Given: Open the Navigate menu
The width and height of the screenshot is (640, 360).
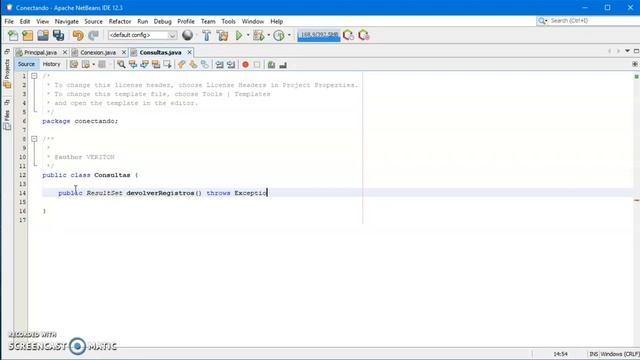Looking at the screenshot, I should pyautogui.click(x=67, y=21).
